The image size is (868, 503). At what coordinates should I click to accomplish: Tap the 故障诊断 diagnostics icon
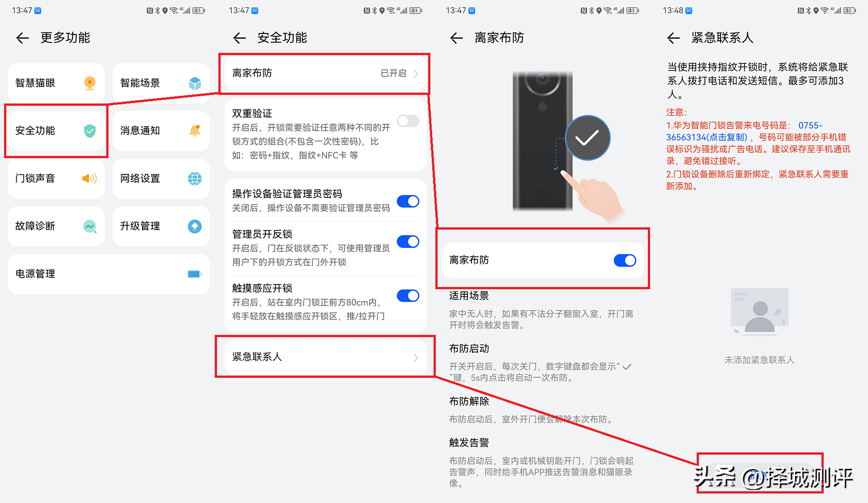[90, 226]
